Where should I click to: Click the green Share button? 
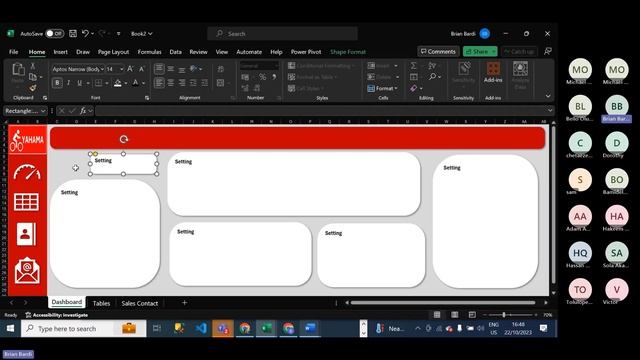[x=480, y=51]
